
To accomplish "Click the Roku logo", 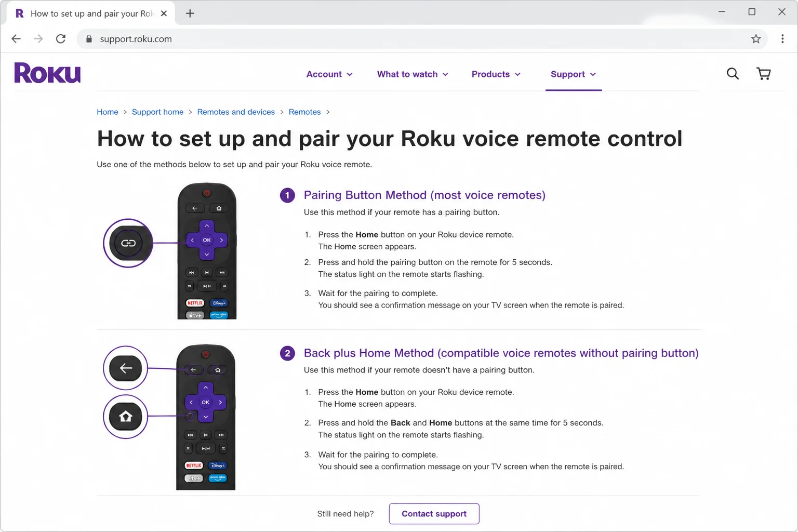I will tap(47, 73).
